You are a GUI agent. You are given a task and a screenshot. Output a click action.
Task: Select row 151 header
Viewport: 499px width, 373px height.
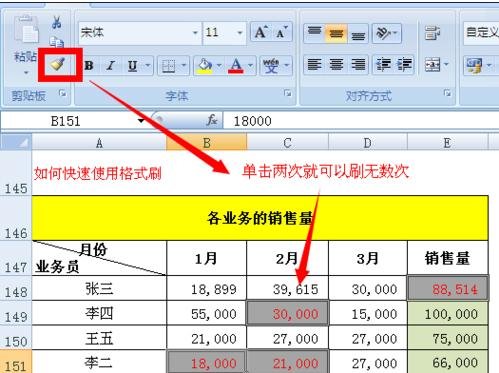tap(16, 362)
